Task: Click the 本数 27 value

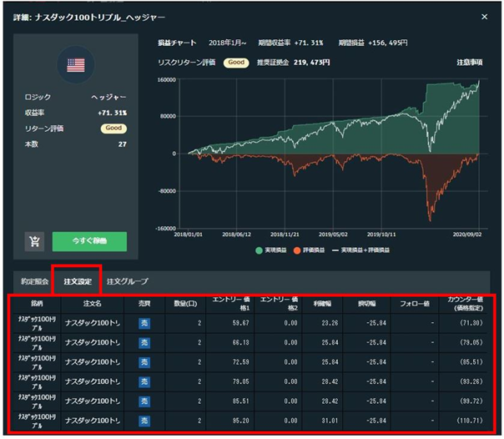Action: (122, 144)
